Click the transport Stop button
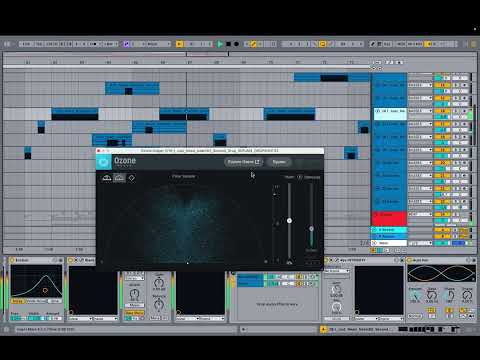Screen dimensions: 480x360 point(228,44)
